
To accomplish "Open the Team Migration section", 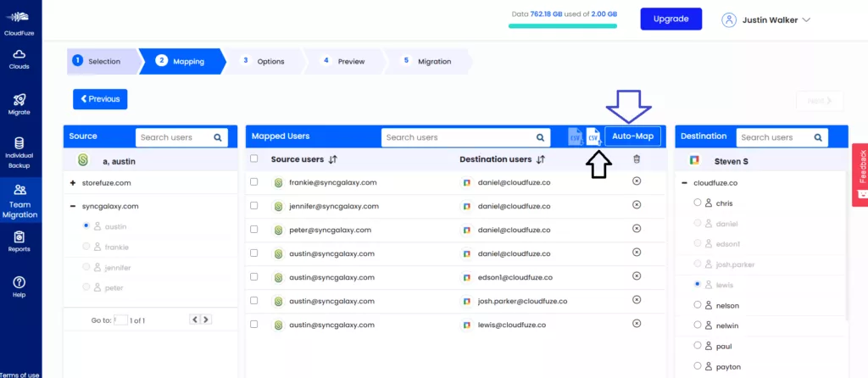I will (20, 200).
